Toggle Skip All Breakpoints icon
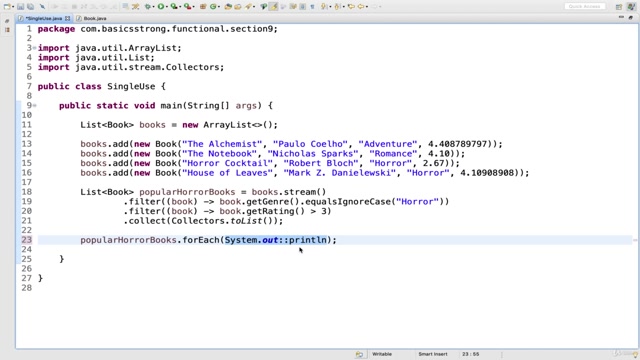The image size is (640, 360). pyautogui.click(x=42, y=7)
